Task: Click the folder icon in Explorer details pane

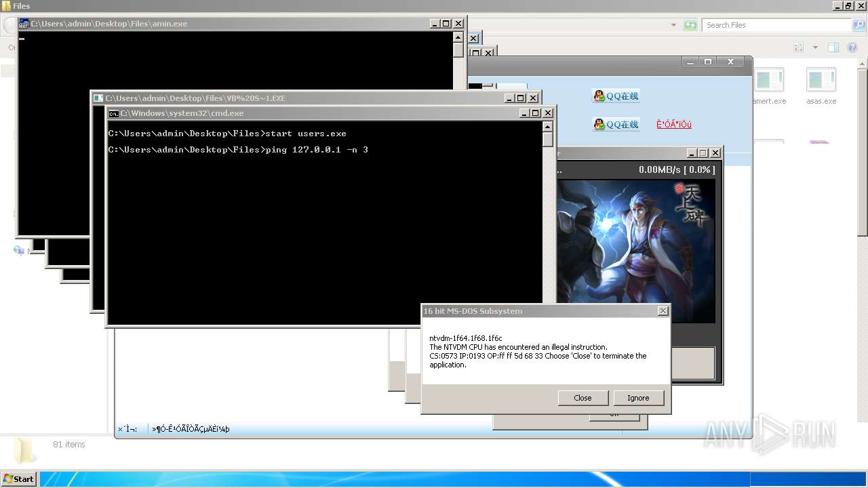Action: pyautogui.click(x=25, y=450)
